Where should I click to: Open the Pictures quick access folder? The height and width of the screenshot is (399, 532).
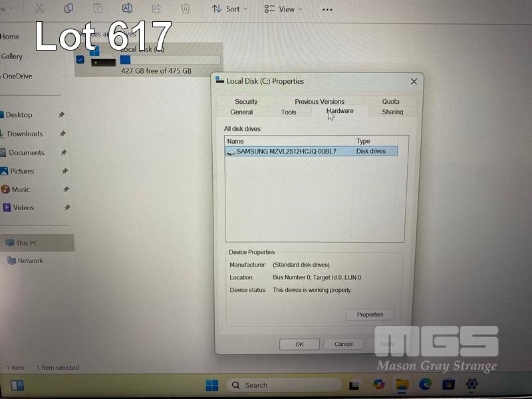point(17,171)
